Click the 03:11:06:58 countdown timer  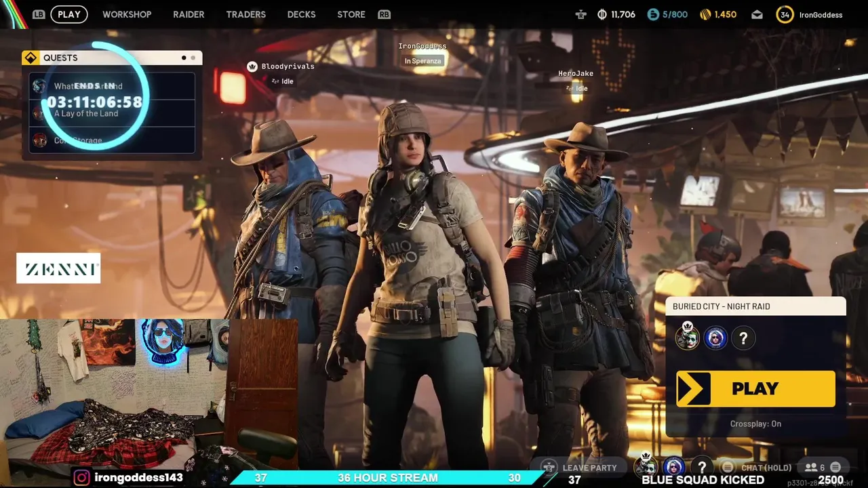click(x=94, y=102)
